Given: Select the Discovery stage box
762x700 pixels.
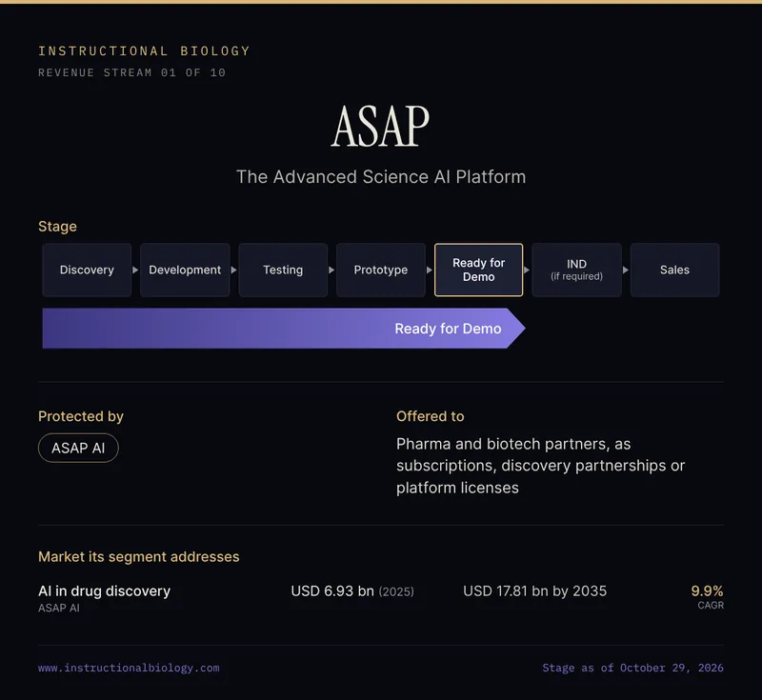Looking at the screenshot, I should tap(87, 270).
